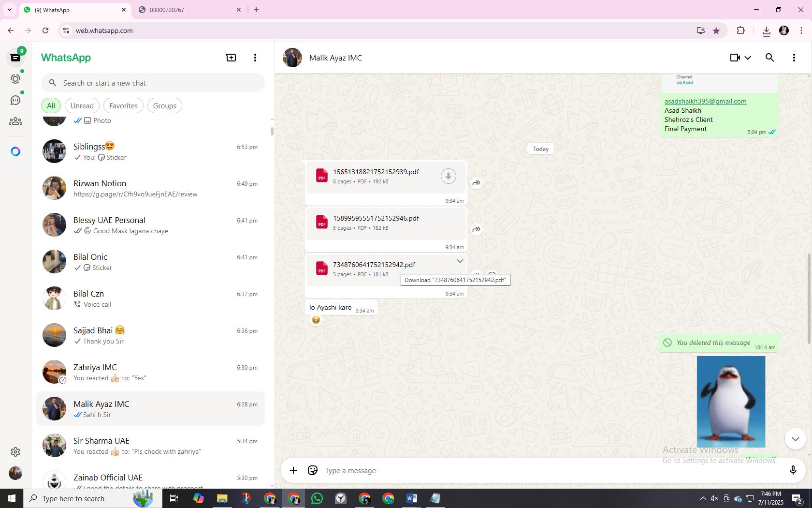The width and height of the screenshot is (812, 508).
Task: Open Meta AI circle icon
Action: tap(15, 152)
